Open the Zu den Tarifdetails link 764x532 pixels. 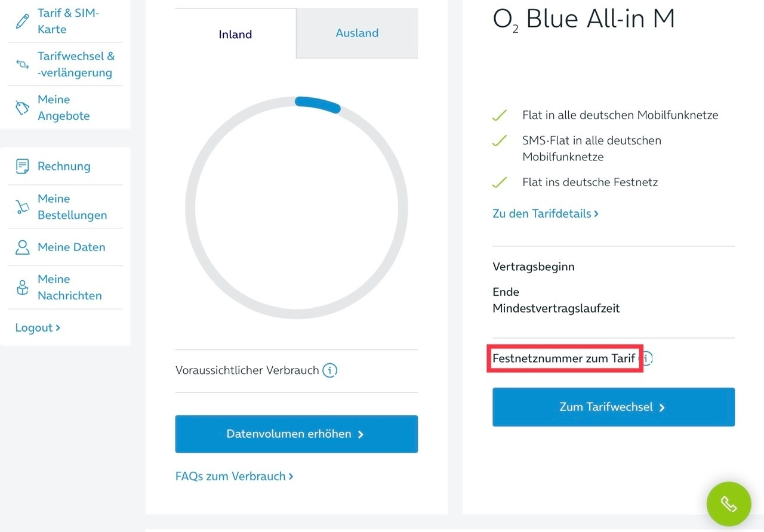(x=546, y=214)
